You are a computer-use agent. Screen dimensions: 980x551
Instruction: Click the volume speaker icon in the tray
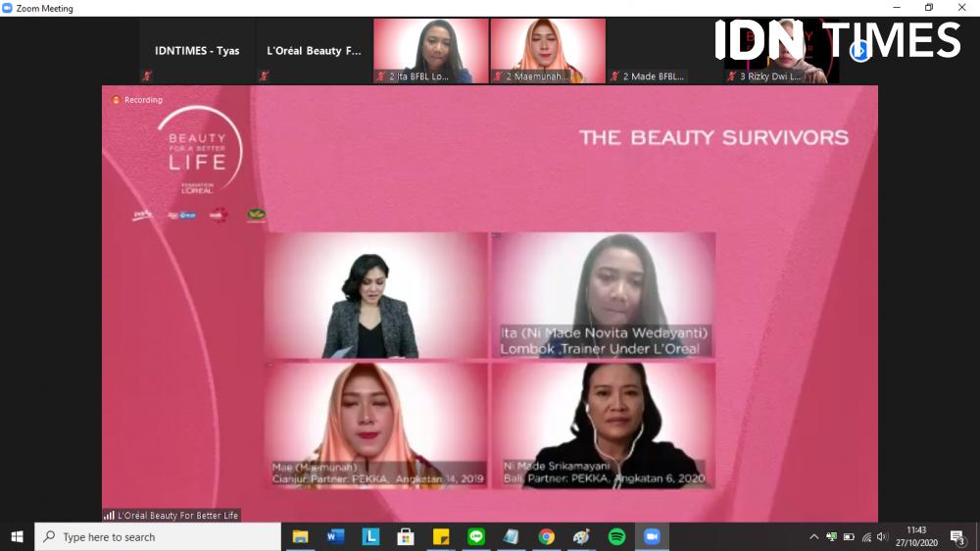[882, 536]
